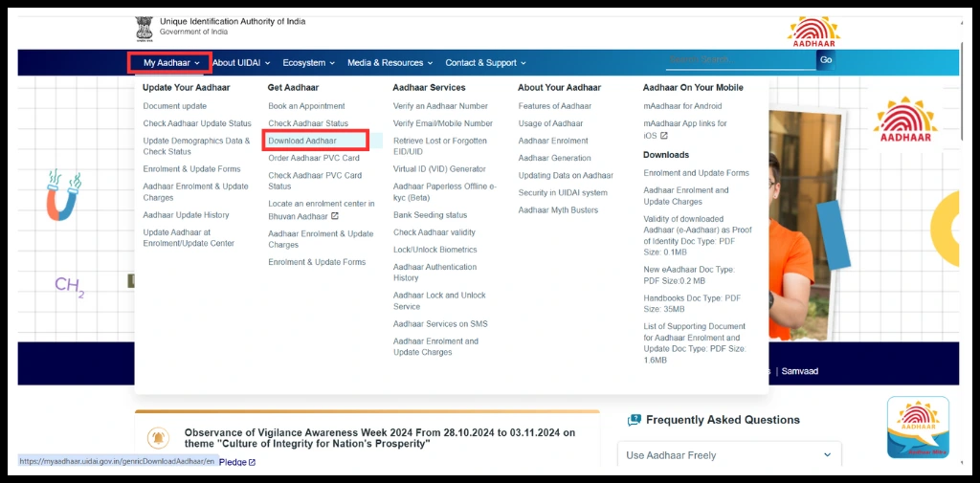The image size is (980, 483).
Task: Open the Contact & Support menu
Action: (x=485, y=63)
